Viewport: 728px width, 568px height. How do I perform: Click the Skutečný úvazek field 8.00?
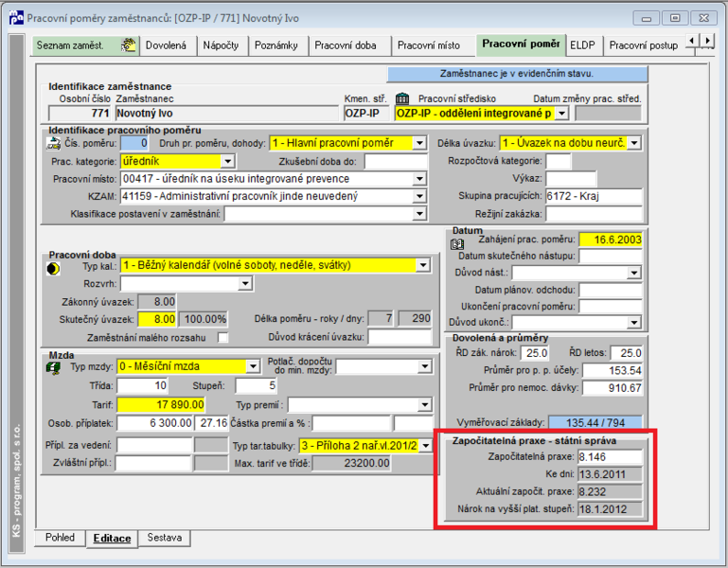(157, 319)
